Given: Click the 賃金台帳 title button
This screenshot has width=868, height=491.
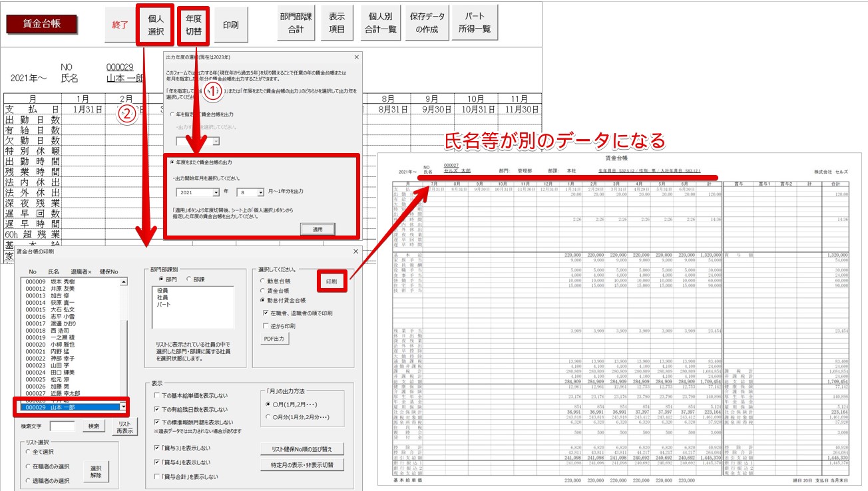Looking at the screenshot, I should (42, 23).
